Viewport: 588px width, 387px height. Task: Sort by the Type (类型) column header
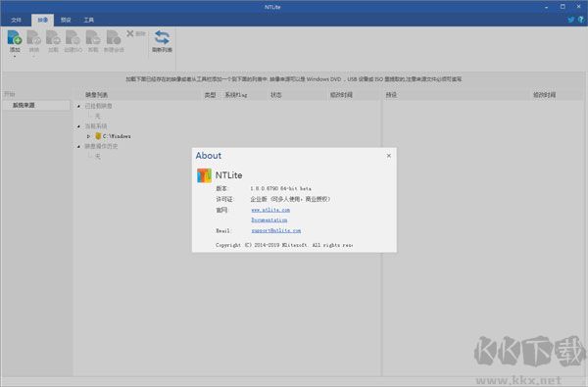pyautogui.click(x=210, y=95)
